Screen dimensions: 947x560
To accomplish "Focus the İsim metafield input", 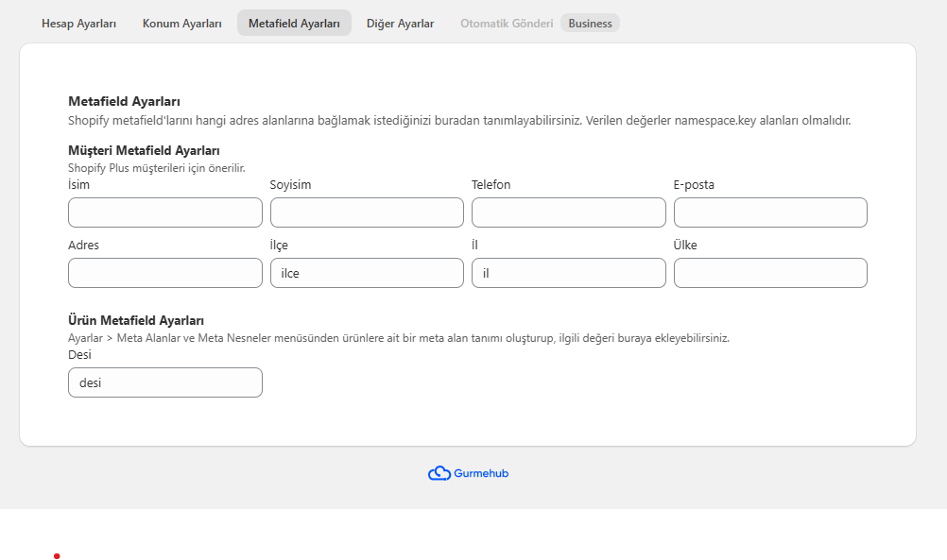I will click(164, 212).
